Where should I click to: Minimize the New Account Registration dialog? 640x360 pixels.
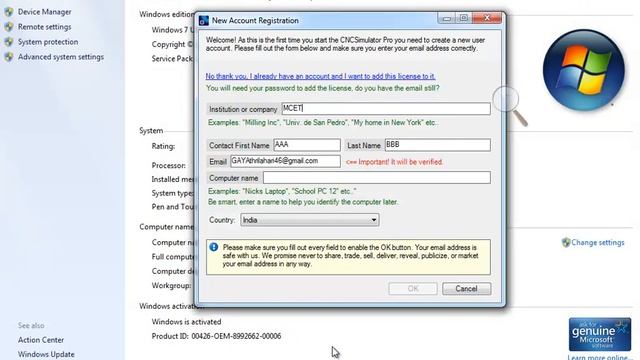coord(447,18)
